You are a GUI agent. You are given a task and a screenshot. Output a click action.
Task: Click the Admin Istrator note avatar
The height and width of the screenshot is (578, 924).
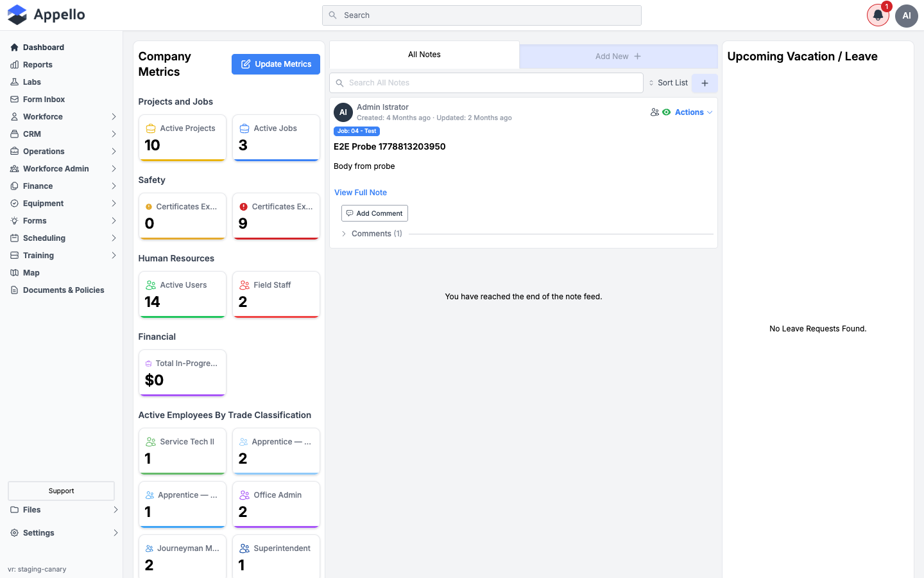343,112
